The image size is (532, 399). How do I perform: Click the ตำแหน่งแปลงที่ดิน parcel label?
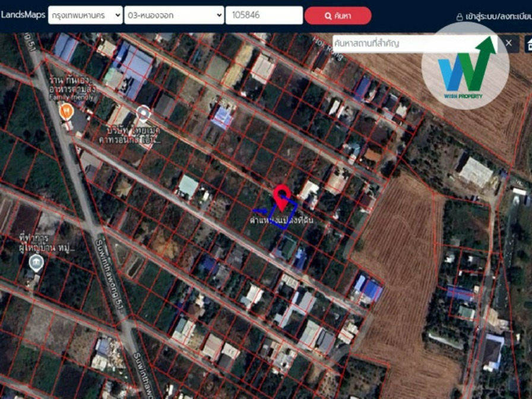coord(281,220)
